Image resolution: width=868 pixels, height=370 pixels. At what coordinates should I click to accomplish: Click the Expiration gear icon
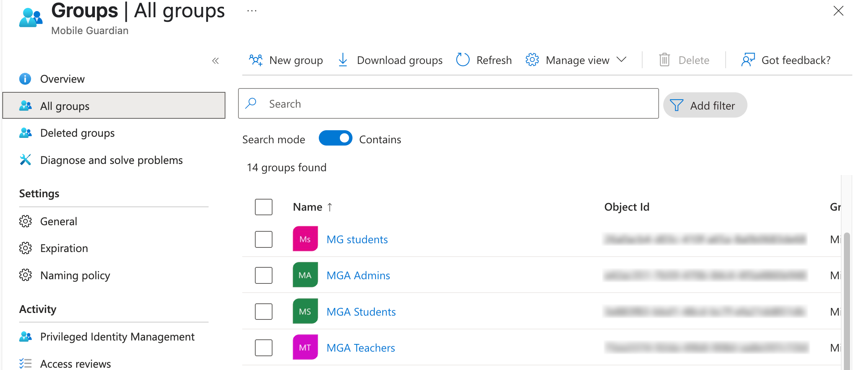coord(25,248)
